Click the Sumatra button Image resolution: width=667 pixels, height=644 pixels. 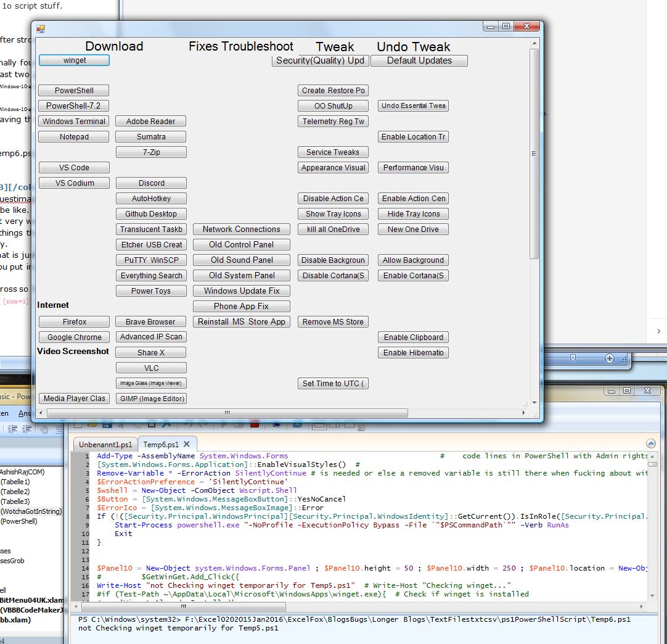tap(150, 136)
